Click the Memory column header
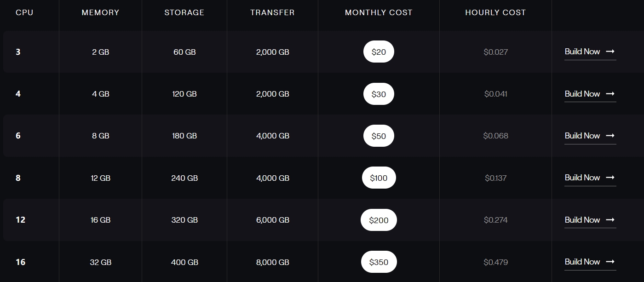 pos(100,13)
